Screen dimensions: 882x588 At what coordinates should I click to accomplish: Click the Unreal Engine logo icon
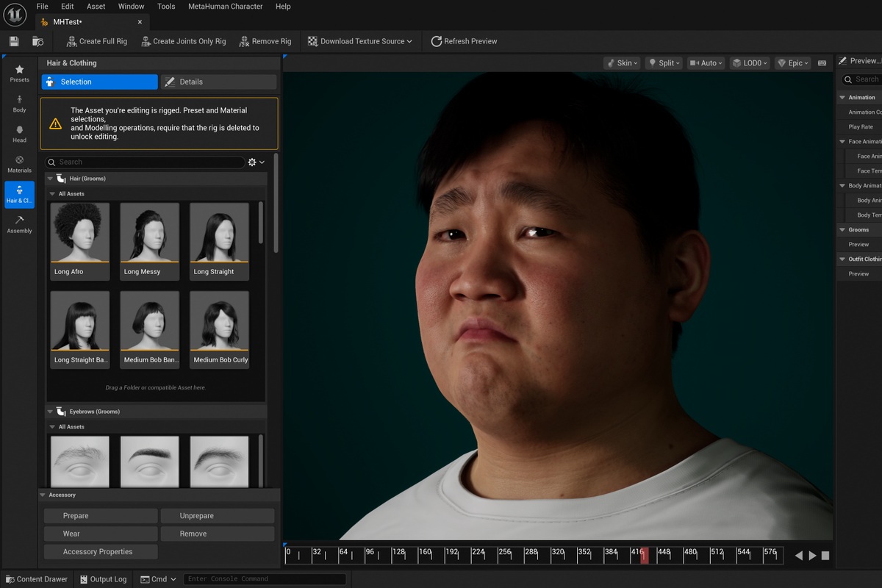coord(15,14)
